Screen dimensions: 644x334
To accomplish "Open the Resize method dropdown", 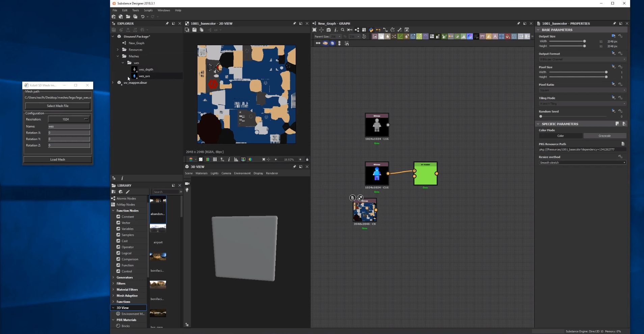I will tap(583, 163).
